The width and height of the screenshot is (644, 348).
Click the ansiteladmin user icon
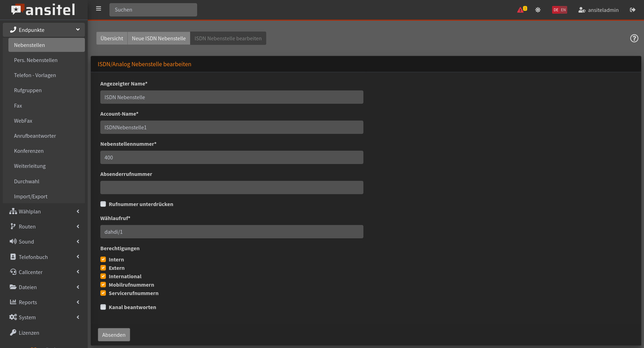coord(582,10)
